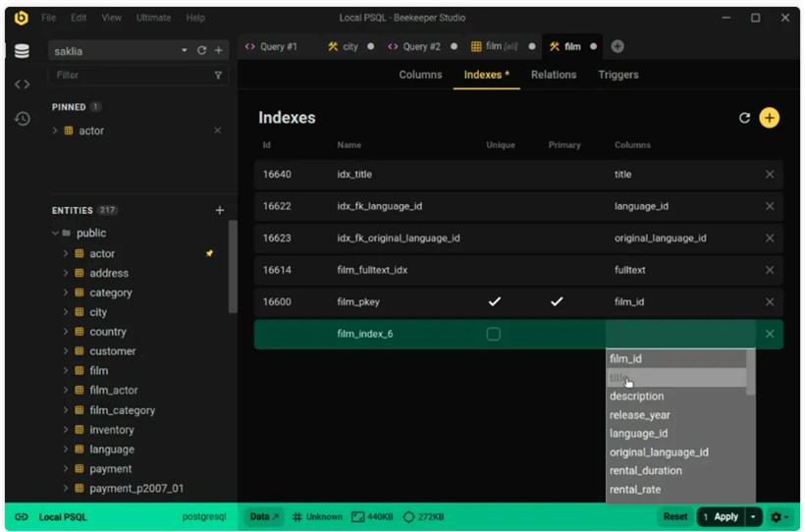This screenshot has height=532, width=805.
Task: Toggle the Unique checkmark for film_pkey
Action: (494, 302)
